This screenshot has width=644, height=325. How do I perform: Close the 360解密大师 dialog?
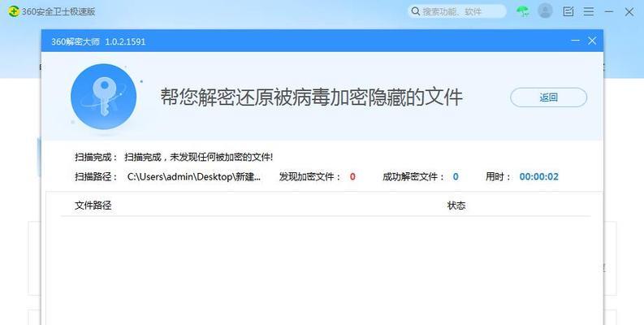click(592, 41)
